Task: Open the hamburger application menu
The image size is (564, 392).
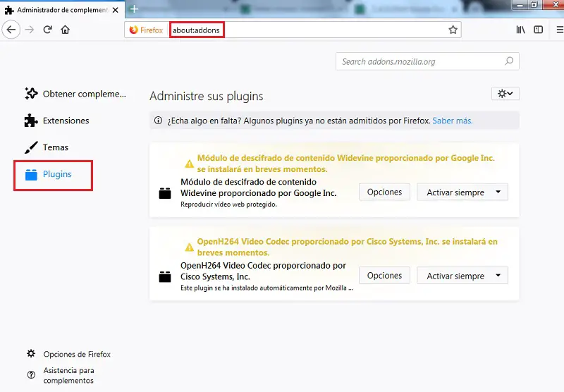Action: point(560,30)
